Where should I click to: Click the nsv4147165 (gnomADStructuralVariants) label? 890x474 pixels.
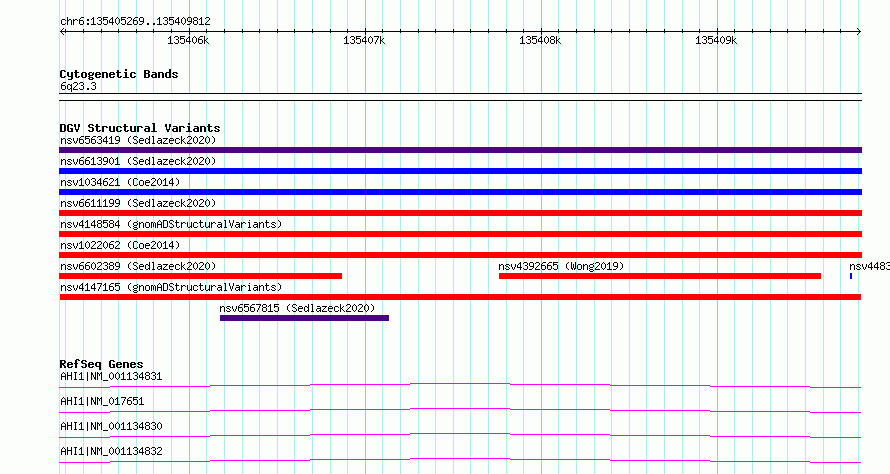click(x=171, y=287)
